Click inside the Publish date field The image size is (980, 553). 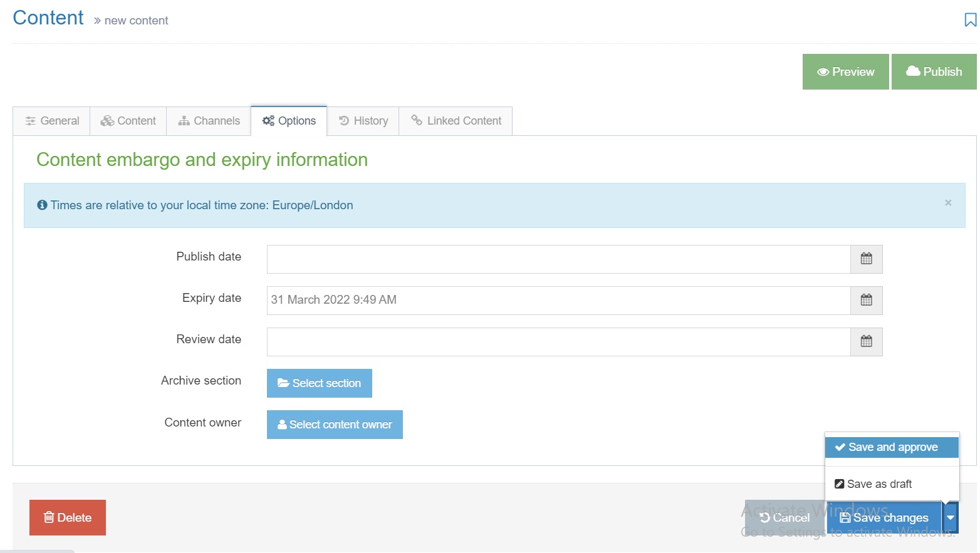coord(558,259)
